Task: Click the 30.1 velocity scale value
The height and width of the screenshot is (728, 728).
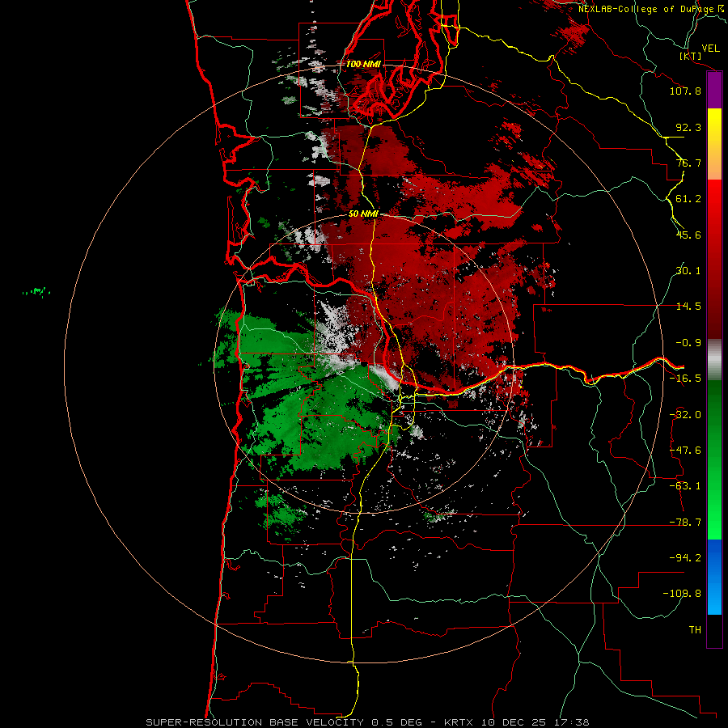Action: click(x=688, y=271)
